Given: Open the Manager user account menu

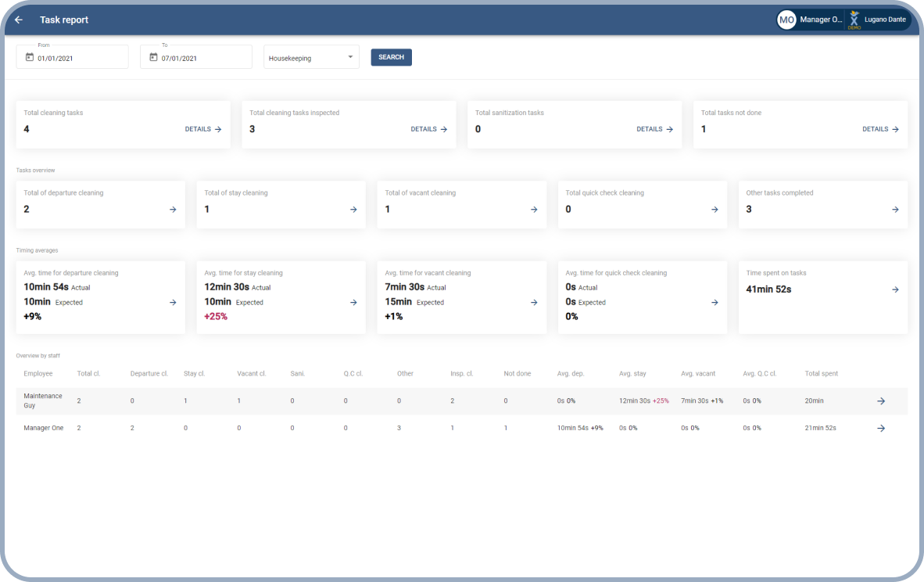Looking at the screenshot, I should pos(810,20).
